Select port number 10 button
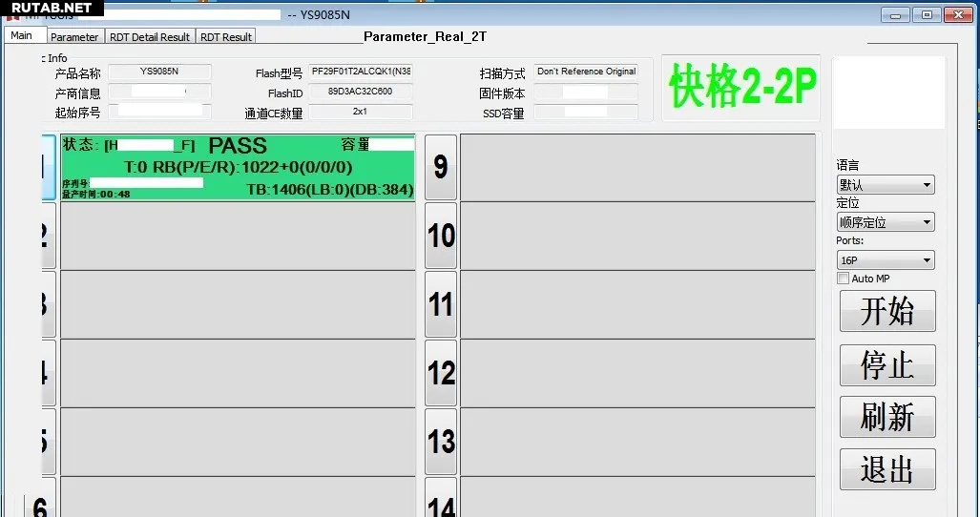This screenshot has width=980, height=517. 440,236
